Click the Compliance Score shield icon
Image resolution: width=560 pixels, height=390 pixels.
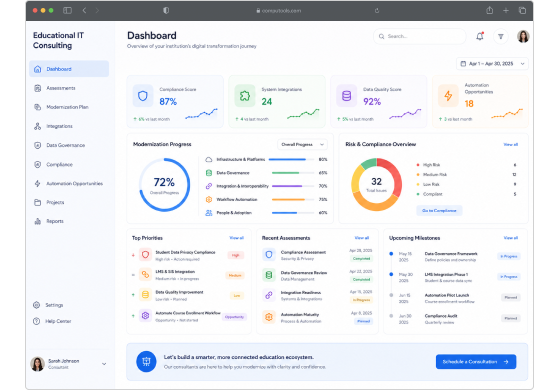click(x=143, y=96)
